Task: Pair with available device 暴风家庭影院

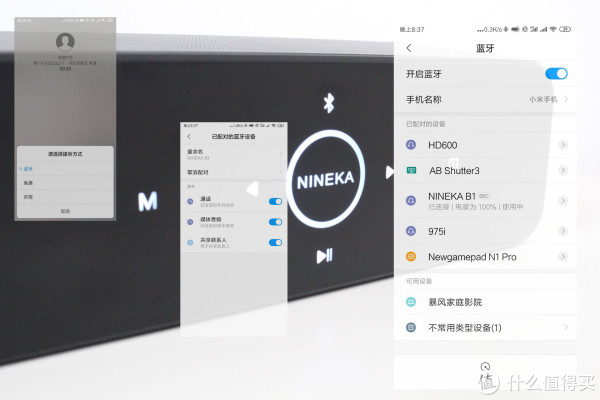Action: pyautogui.click(x=485, y=302)
